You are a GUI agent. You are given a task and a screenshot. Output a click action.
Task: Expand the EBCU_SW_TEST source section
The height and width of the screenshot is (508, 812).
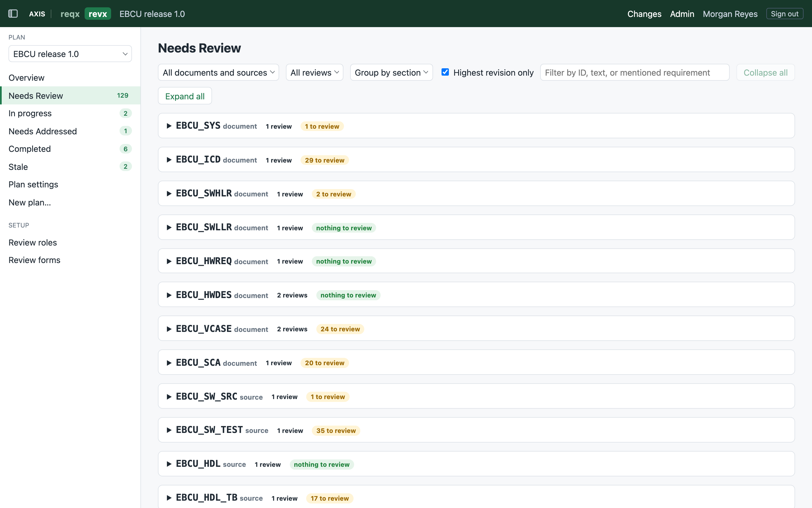(476, 430)
